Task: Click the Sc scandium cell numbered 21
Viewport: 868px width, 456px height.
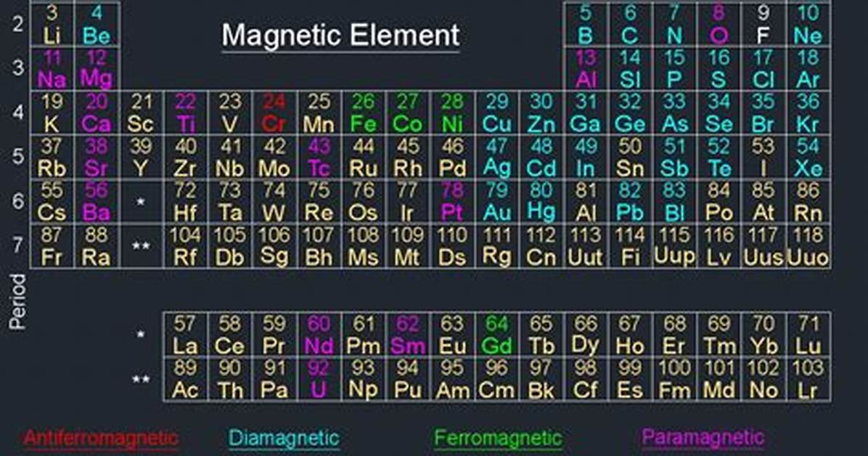Action: click(142, 113)
